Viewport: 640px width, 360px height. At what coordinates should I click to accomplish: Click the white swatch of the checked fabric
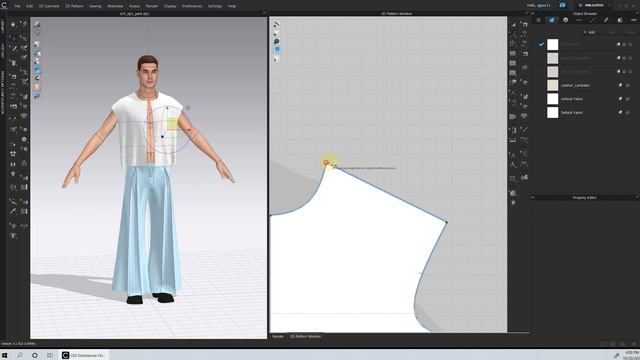click(553, 44)
